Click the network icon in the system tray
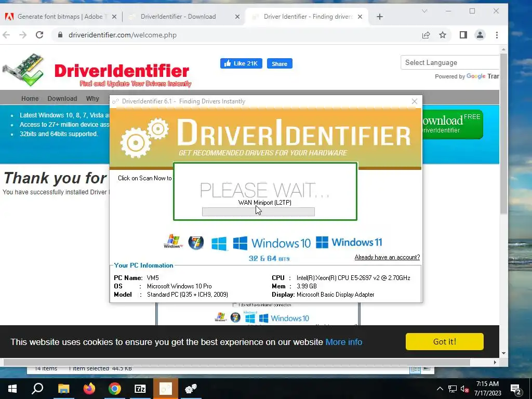Viewport: 532px width, 399px height. (453, 389)
